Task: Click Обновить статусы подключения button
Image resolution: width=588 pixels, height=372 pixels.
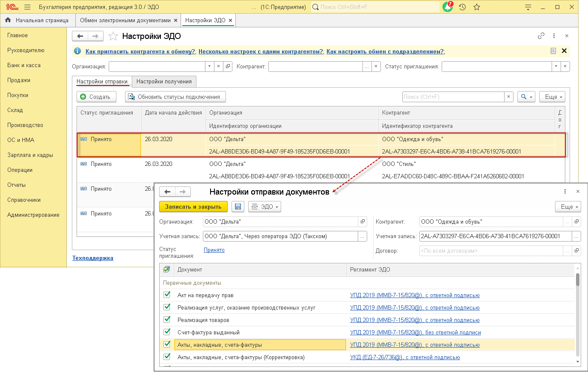Action: 175,97
